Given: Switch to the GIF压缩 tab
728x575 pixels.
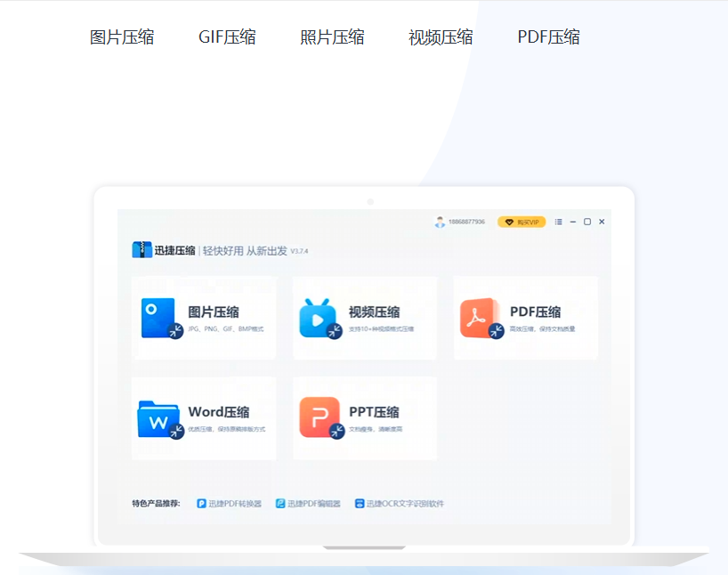Looking at the screenshot, I should tap(227, 37).
